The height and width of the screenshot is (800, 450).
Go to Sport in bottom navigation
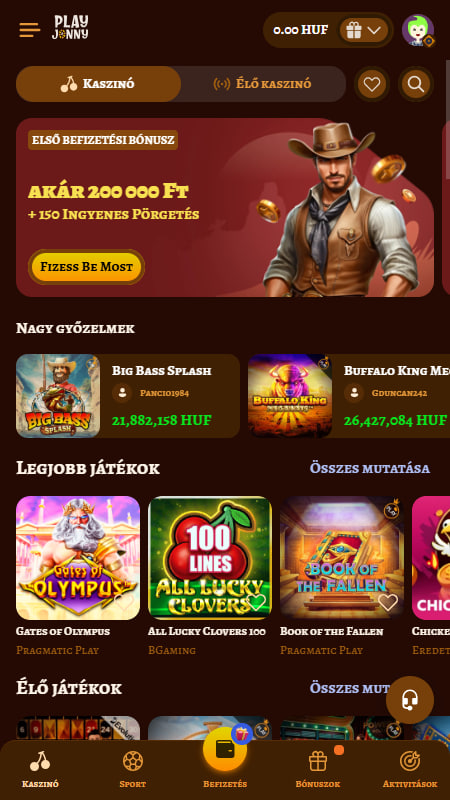pyautogui.click(x=133, y=769)
